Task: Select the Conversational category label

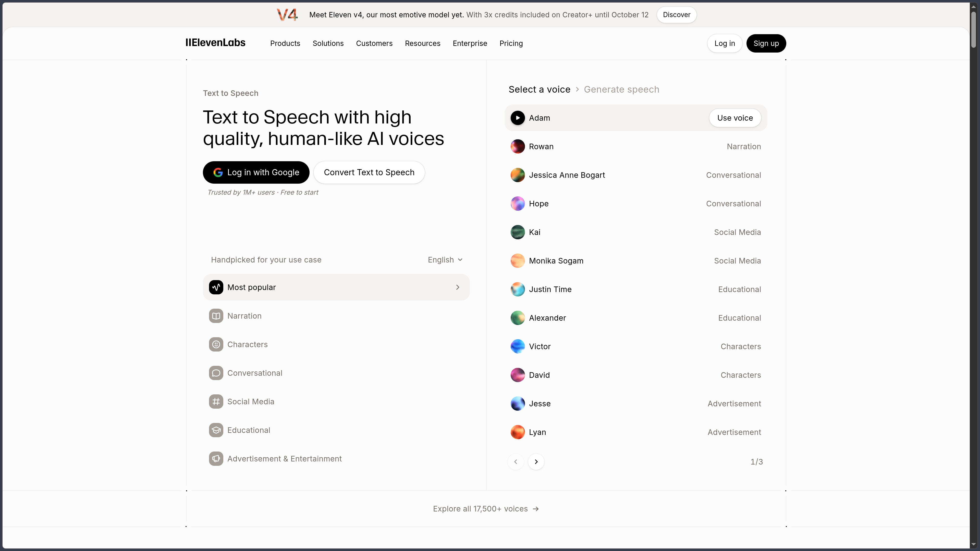Action: tap(254, 373)
